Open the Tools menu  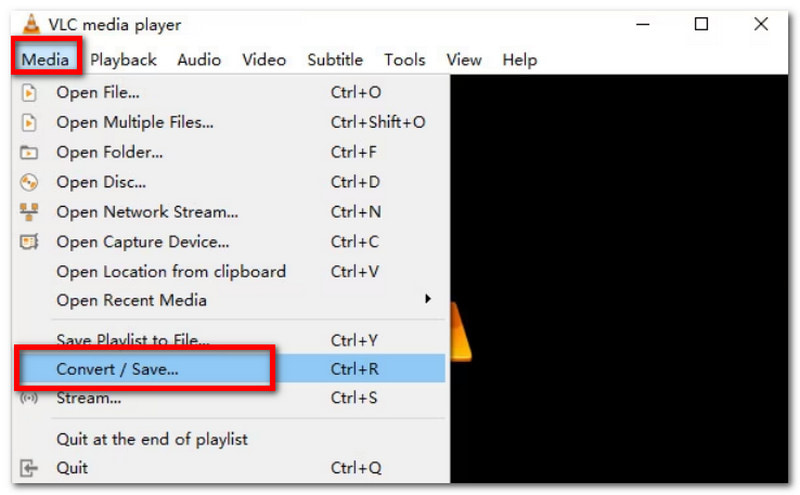point(405,60)
